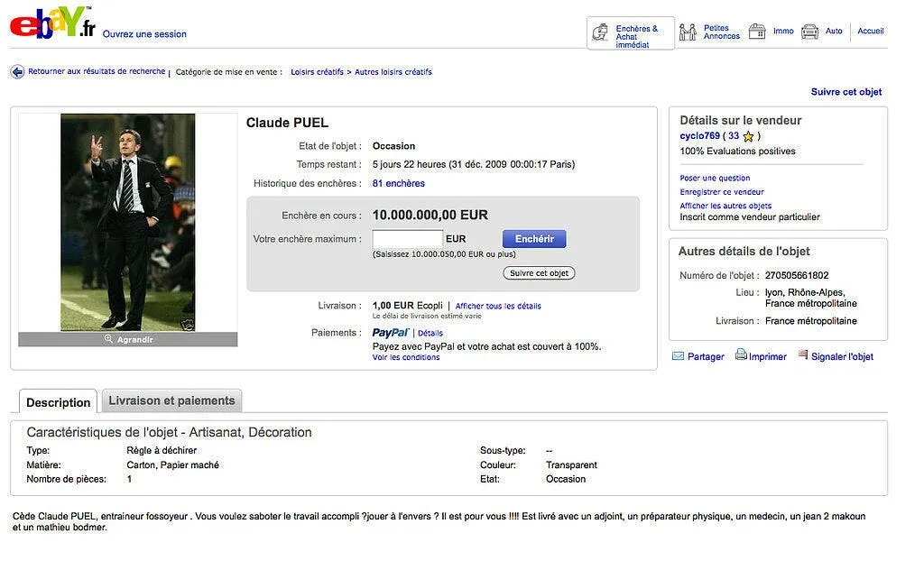View bid history via 81 enchères link

(x=397, y=183)
